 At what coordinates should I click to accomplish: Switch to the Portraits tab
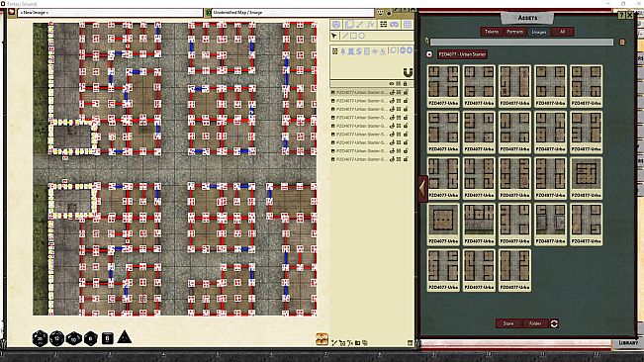coord(514,32)
